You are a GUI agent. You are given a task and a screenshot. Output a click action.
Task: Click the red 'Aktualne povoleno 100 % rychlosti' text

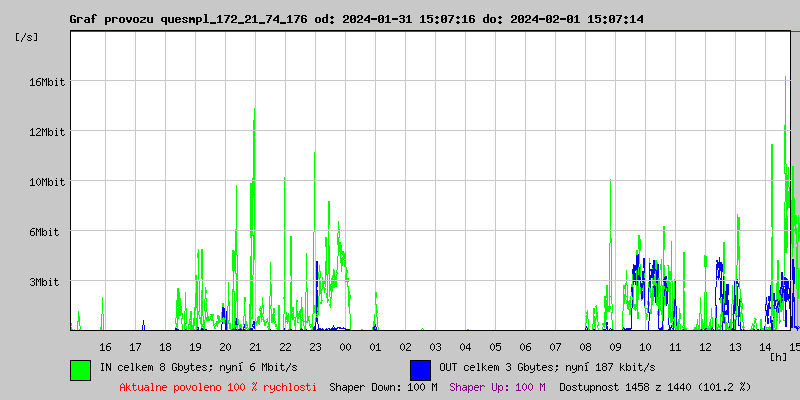click(x=218, y=387)
